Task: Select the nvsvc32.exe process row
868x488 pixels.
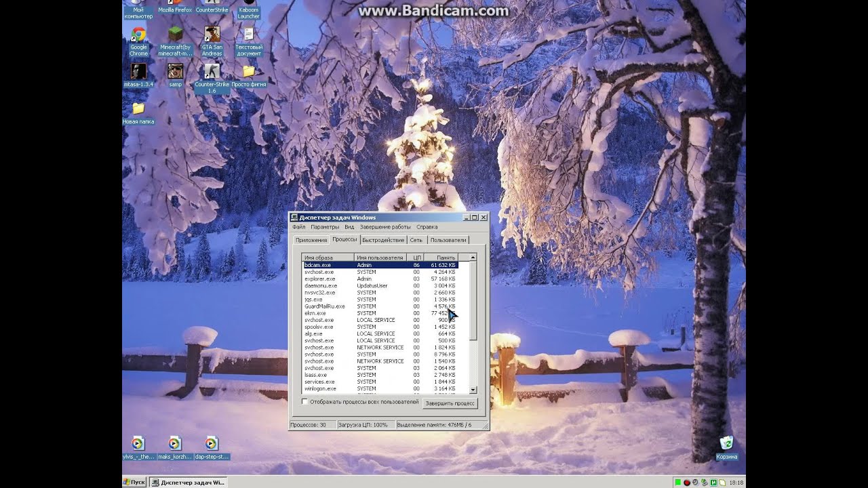Action: tap(380, 292)
